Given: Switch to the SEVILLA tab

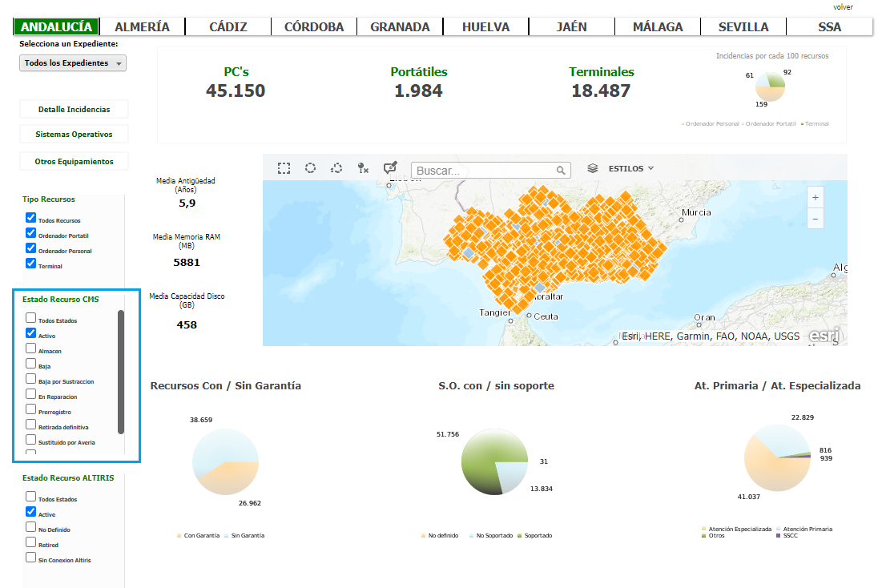Looking at the screenshot, I should click(x=743, y=26).
